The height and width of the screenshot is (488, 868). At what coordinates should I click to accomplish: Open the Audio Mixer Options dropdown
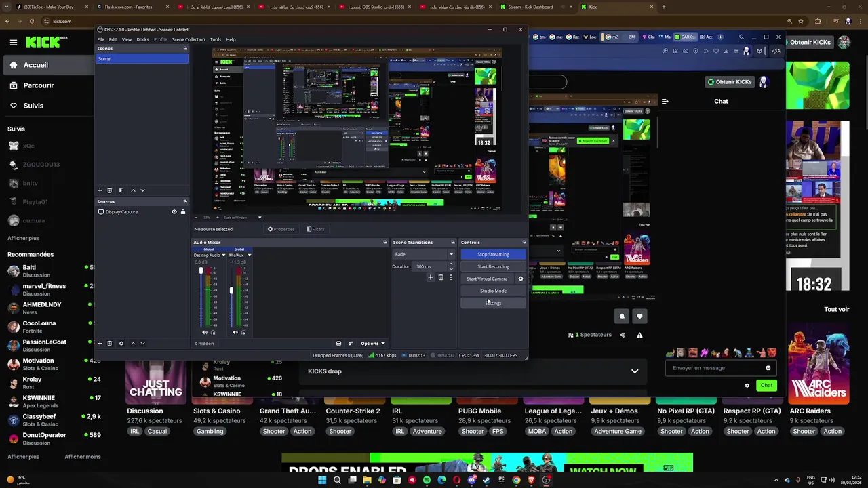point(372,343)
